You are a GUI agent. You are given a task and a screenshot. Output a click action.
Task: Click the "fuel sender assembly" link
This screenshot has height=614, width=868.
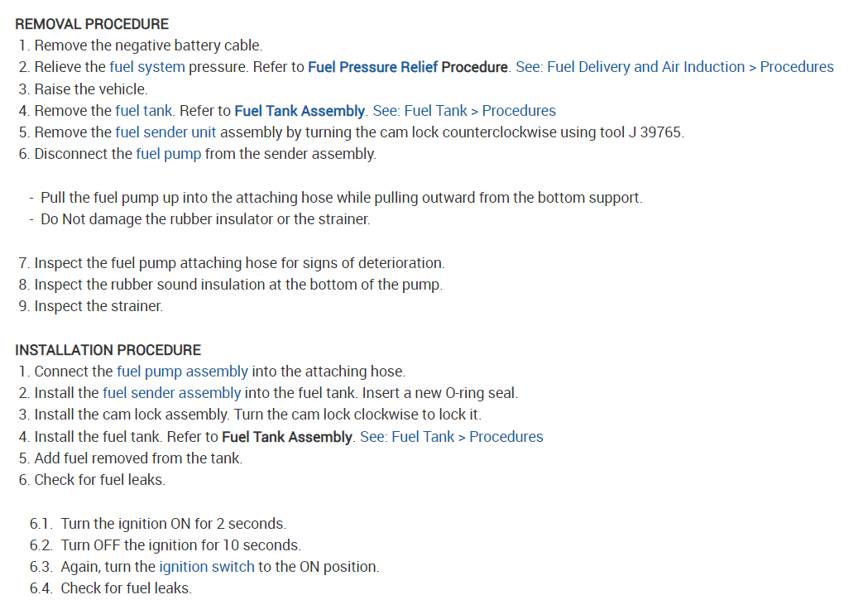click(171, 393)
